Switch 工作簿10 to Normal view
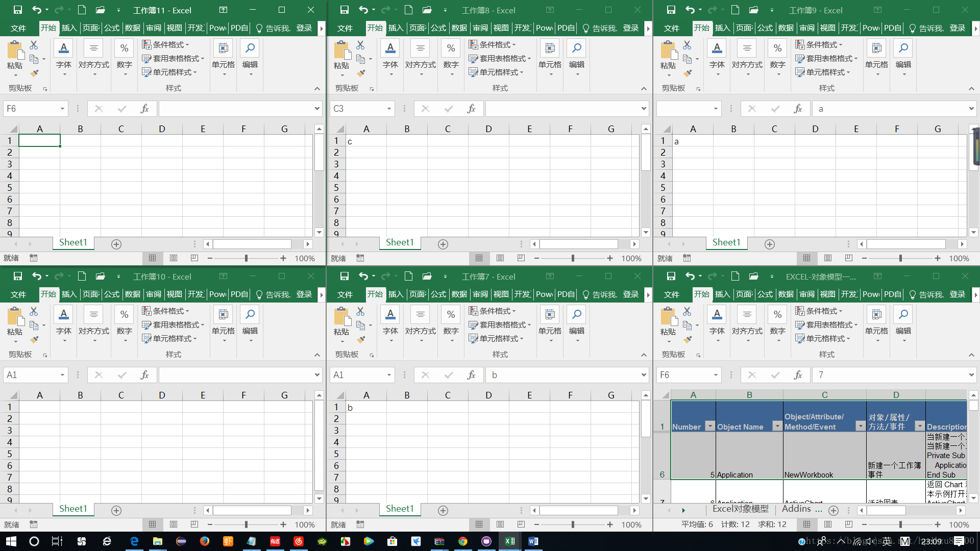This screenshot has height=551, width=980. [152, 524]
